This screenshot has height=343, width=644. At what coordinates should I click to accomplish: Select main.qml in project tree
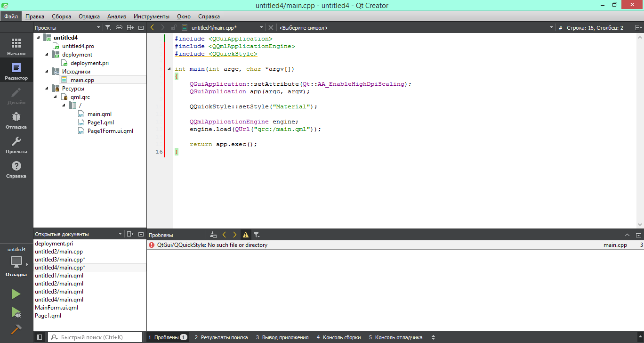99,114
